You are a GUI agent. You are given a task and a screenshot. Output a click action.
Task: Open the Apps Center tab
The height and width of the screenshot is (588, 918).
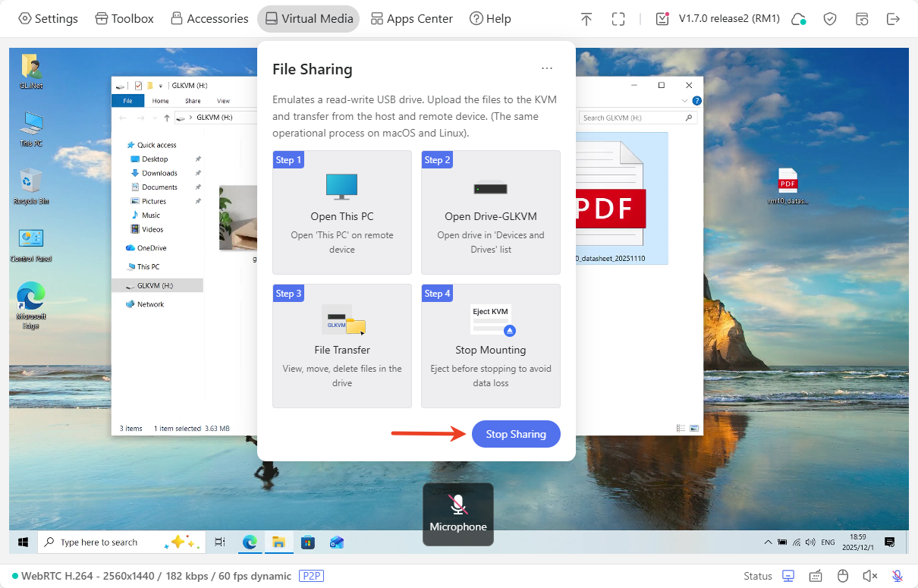(411, 19)
